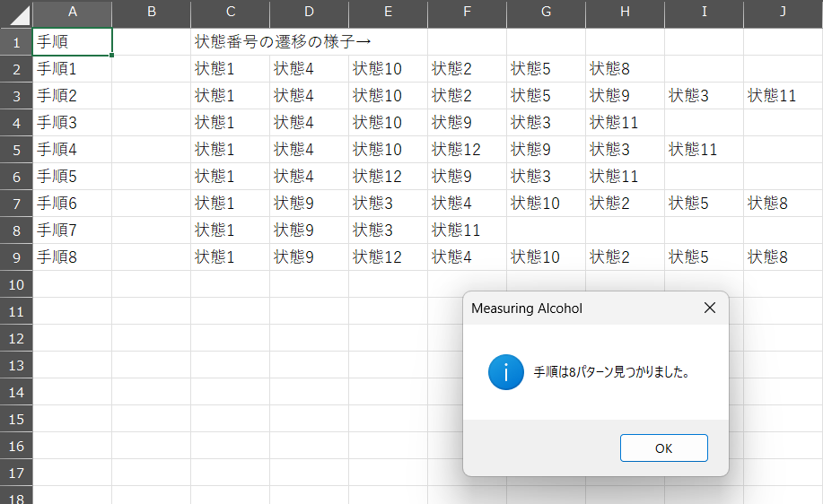Close the Measuring Alcohol dialog with X
This screenshot has height=504, width=823.
tap(710, 308)
